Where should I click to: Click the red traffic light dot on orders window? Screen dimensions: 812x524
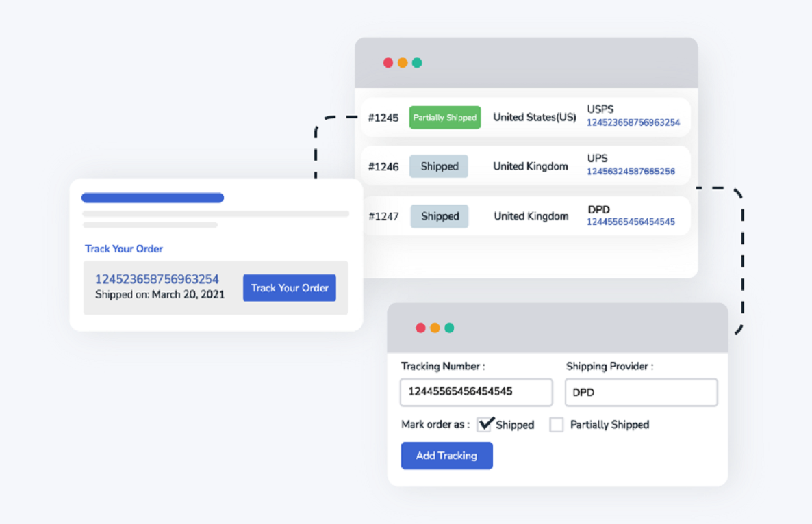click(x=388, y=62)
